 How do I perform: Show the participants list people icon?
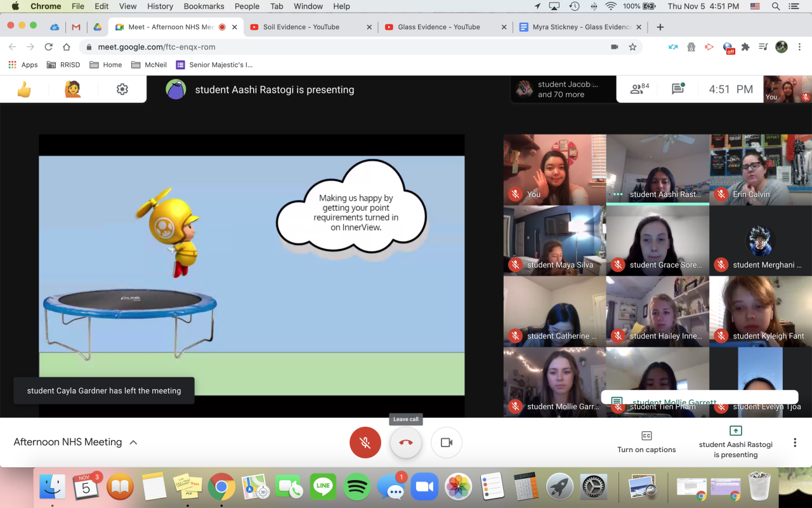639,89
